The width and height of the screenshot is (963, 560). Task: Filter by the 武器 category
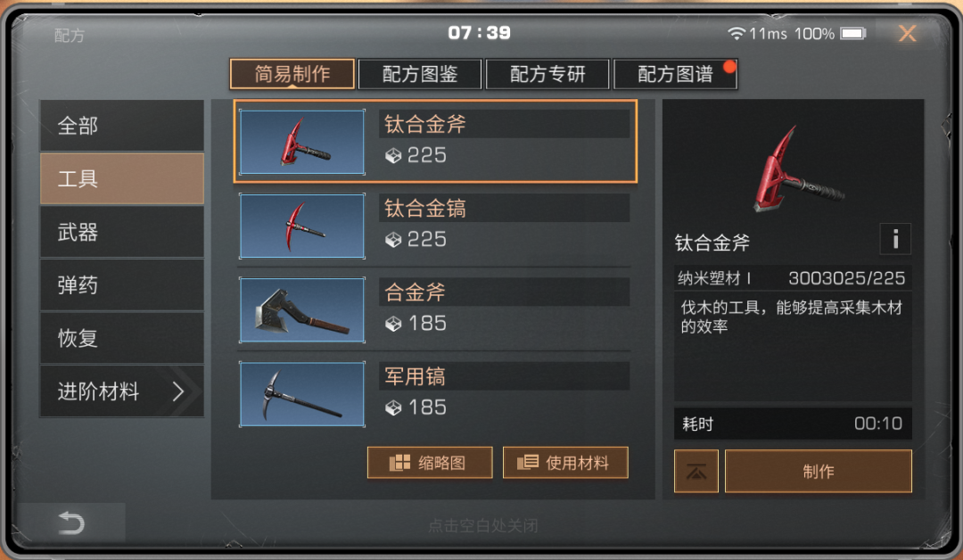[122, 232]
